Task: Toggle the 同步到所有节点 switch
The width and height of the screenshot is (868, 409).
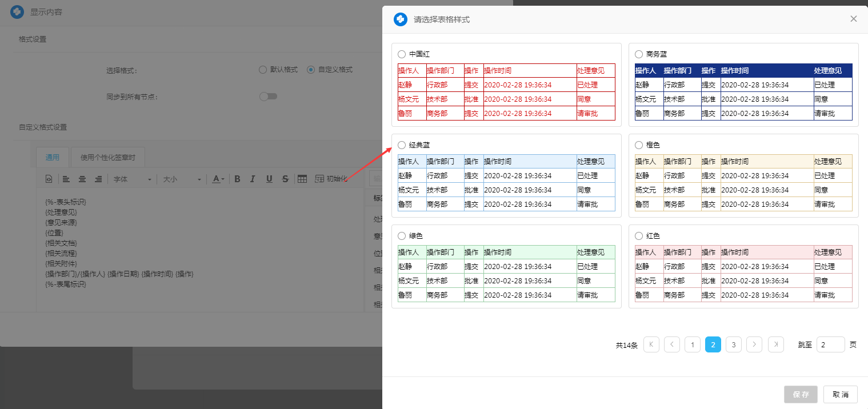Action: (268, 97)
